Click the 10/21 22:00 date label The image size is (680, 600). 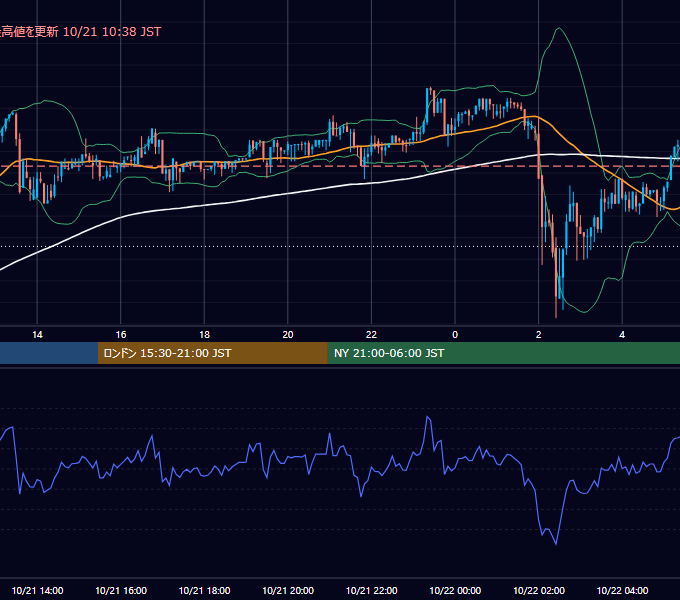point(371,590)
